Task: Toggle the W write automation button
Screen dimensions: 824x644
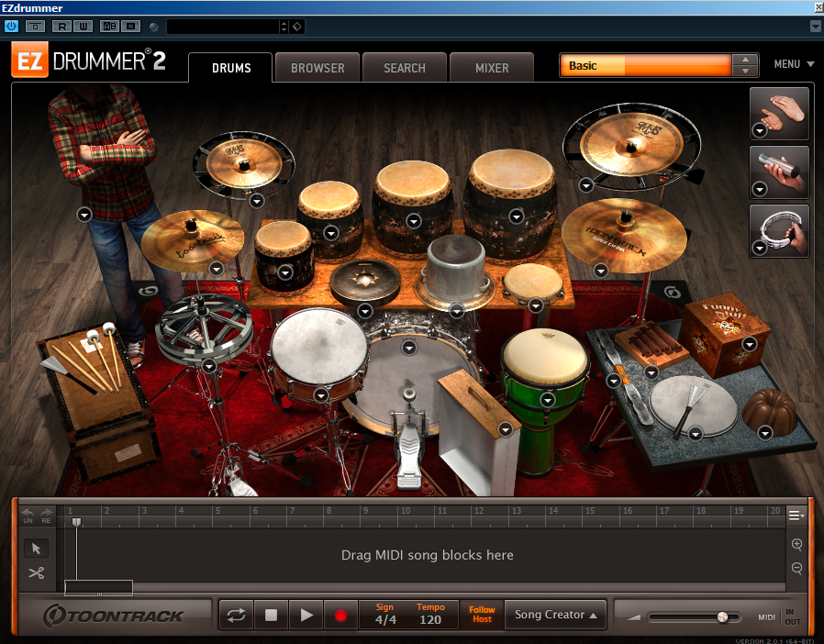Action: point(83,27)
